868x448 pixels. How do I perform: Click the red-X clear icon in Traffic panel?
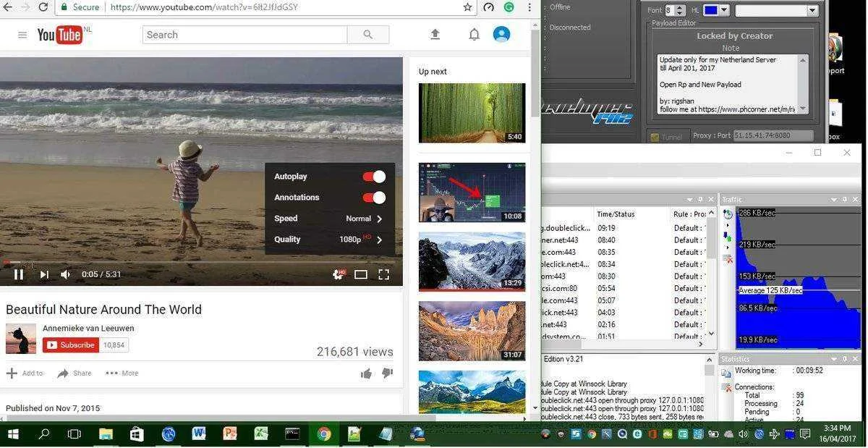tap(728, 258)
